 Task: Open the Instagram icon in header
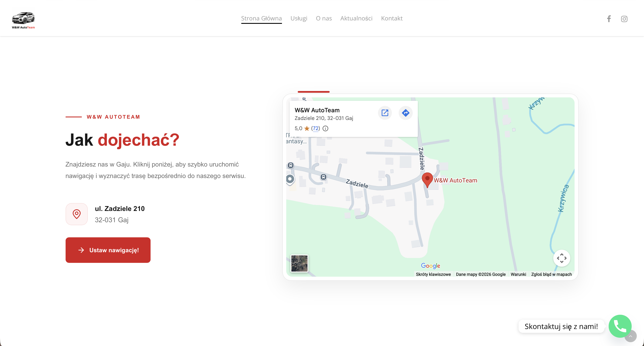click(x=624, y=19)
